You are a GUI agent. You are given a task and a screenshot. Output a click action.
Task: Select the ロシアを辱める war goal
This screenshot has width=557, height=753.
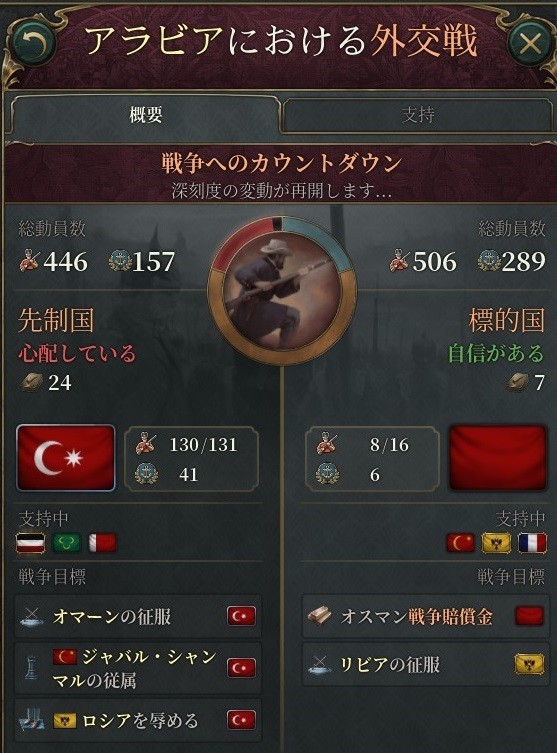(x=138, y=720)
